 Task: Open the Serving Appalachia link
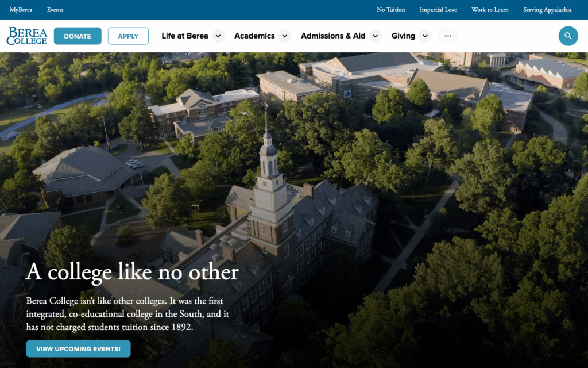pyautogui.click(x=547, y=10)
